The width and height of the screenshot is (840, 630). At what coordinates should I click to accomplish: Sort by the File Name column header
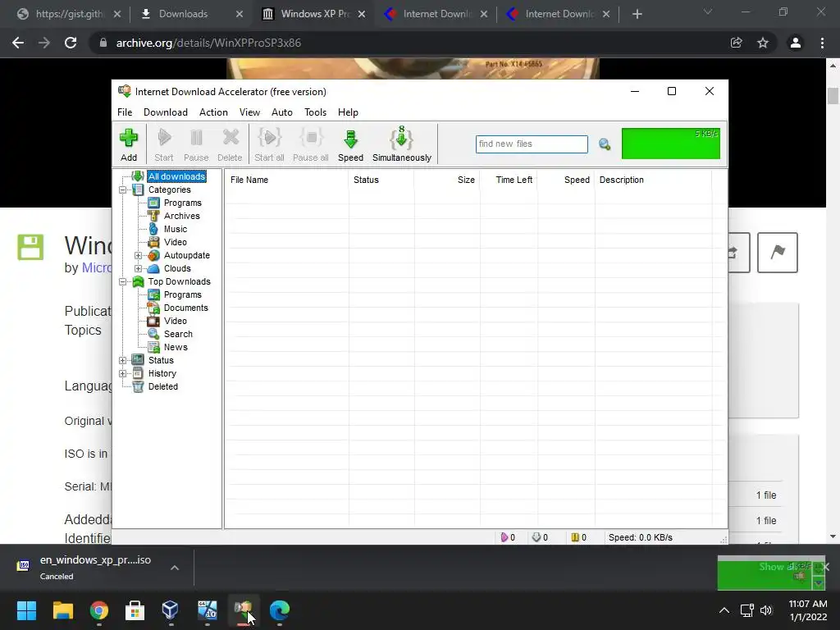point(286,180)
